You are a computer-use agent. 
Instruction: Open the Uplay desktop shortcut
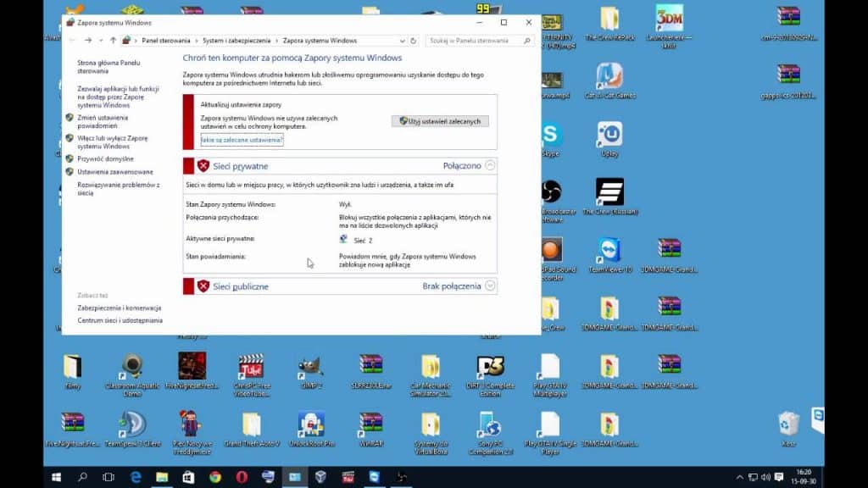(x=609, y=139)
